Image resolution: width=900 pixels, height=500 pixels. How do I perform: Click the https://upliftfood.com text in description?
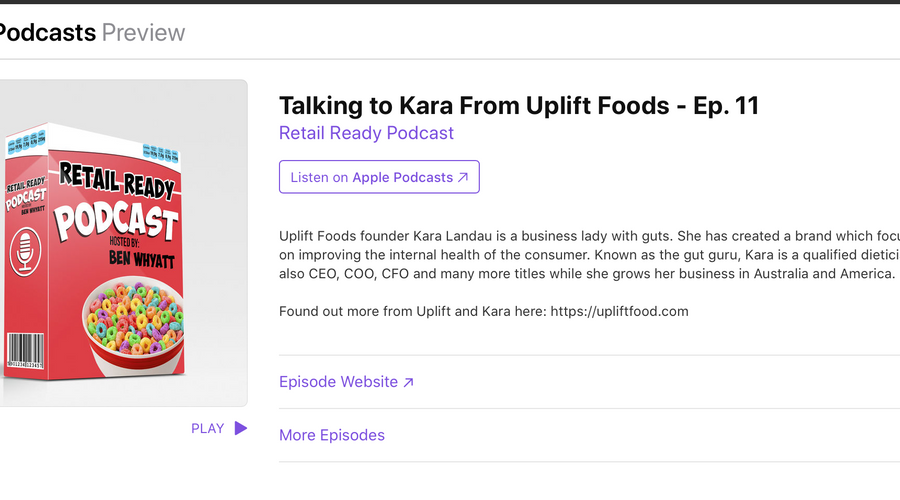click(x=619, y=312)
